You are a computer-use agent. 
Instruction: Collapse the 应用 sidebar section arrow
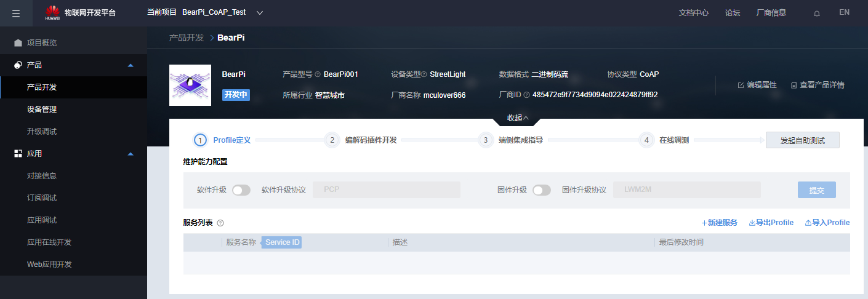(x=130, y=154)
